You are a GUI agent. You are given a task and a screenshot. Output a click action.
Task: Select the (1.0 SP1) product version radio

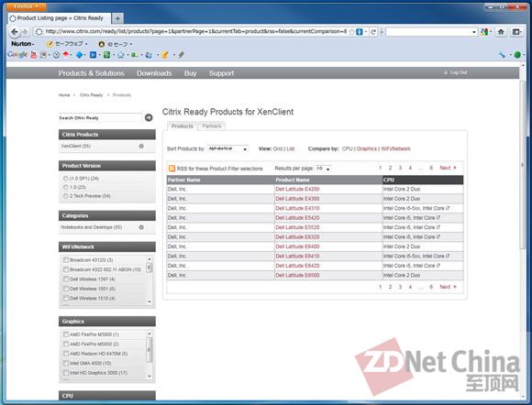[66, 179]
